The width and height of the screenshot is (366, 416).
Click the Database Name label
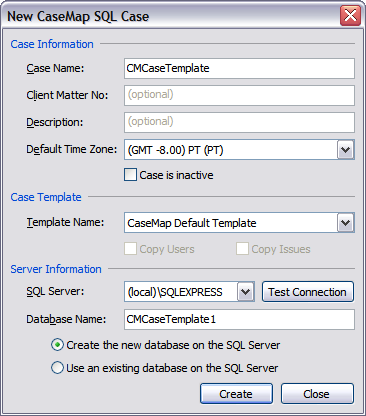66,319
